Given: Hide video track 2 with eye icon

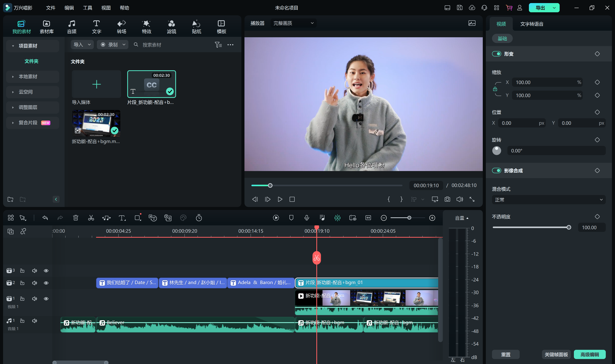Looking at the screenshot, I should (46, 283).
